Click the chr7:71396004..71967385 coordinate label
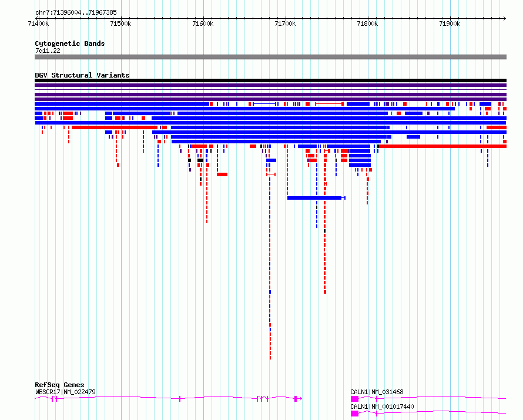Screen dimensions: 523x420 pyautogui.click(x=76, y=13)
